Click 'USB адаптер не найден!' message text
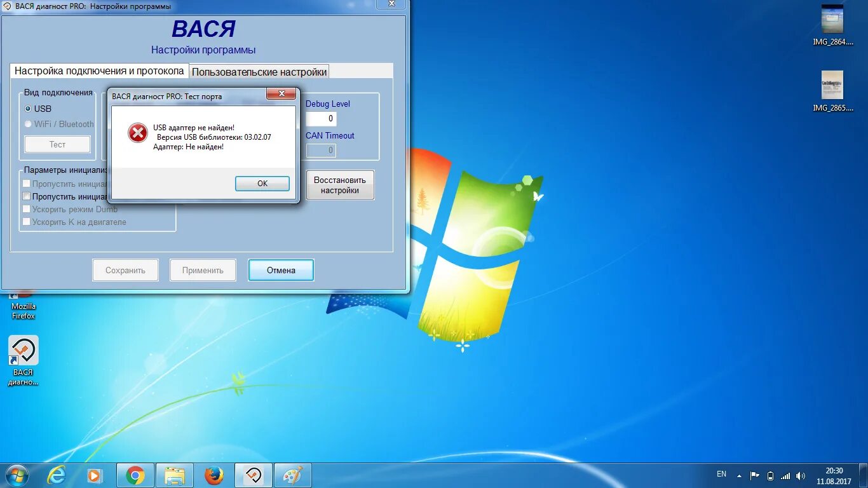The width and height of the screenshot is (868, 488). point(194,128)
